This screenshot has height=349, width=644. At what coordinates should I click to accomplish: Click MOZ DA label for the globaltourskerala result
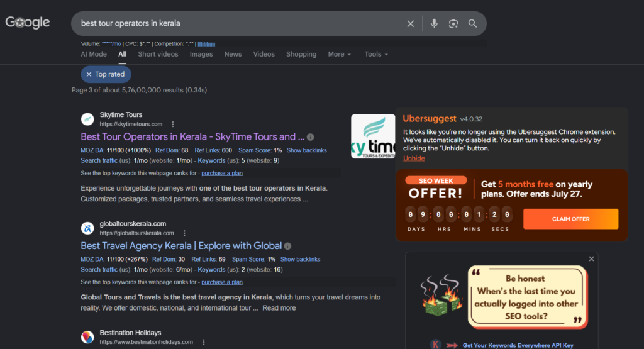click(x=92, y=259)
